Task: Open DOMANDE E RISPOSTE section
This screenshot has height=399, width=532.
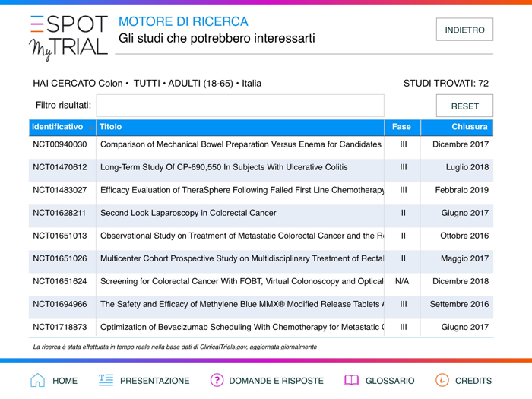Action: tap(276, 381)
